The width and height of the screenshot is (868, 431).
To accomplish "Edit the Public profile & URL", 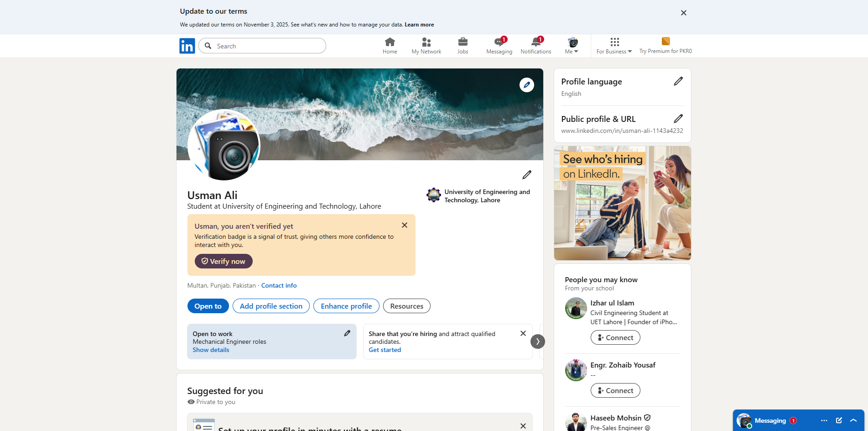I will tap(678, 119).
